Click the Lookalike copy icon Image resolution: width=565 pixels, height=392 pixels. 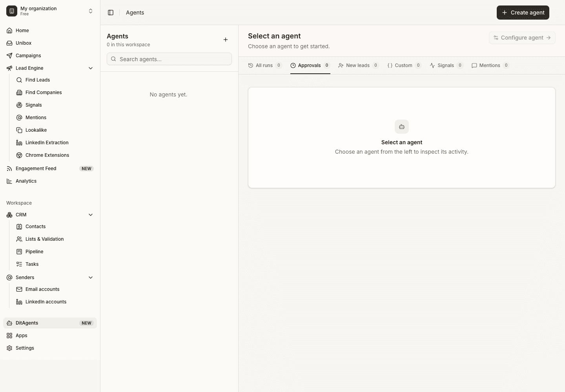(x=19, y=130)
